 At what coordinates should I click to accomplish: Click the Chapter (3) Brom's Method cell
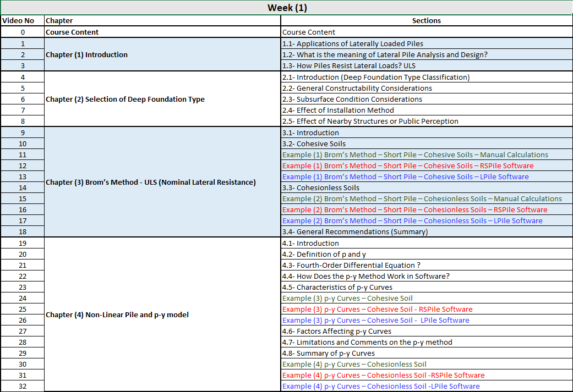point(150,182)
